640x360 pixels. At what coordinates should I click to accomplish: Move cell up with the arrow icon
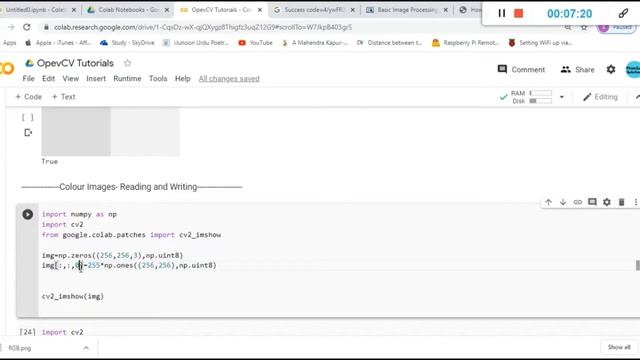tap(548, 202)
